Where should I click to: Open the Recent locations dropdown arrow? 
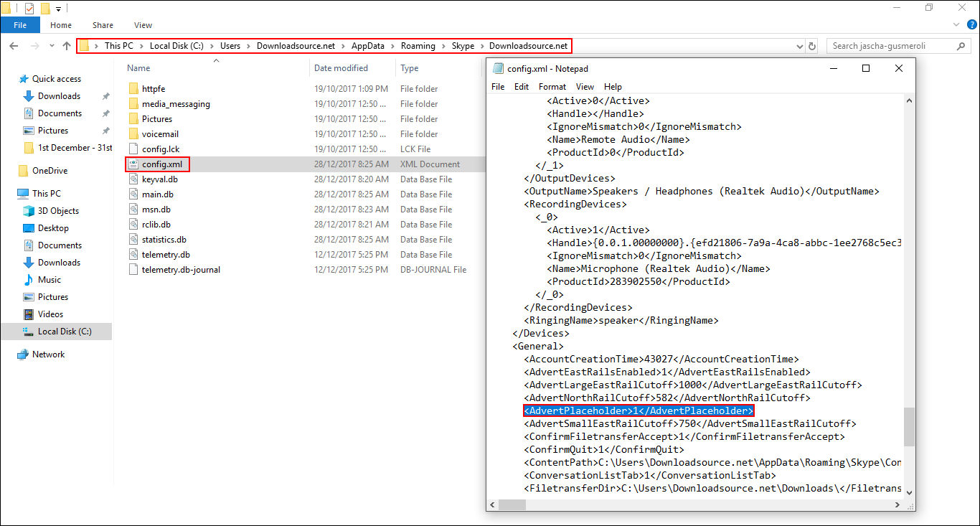click(x=52, y=46)
